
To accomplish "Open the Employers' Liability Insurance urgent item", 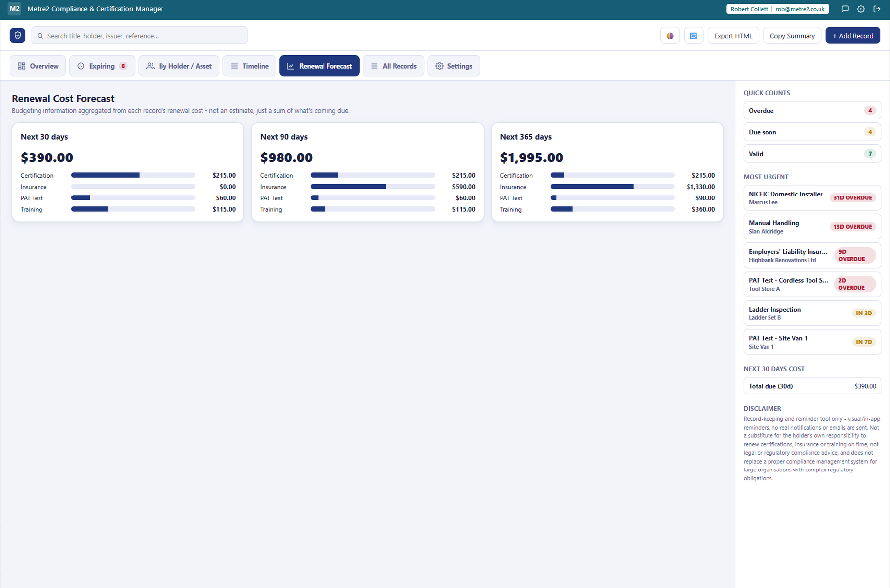I will 812,256.
